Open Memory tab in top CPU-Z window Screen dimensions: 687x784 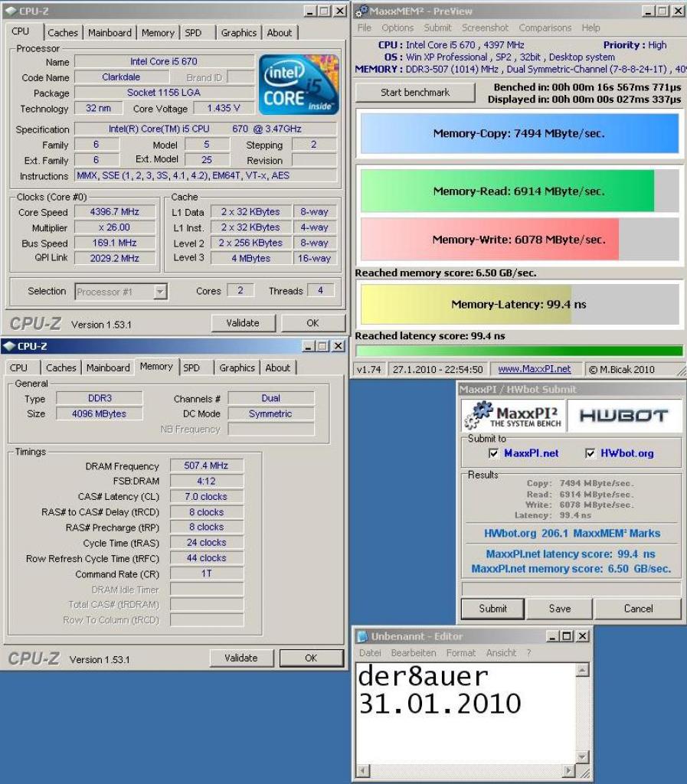[158, 33]
